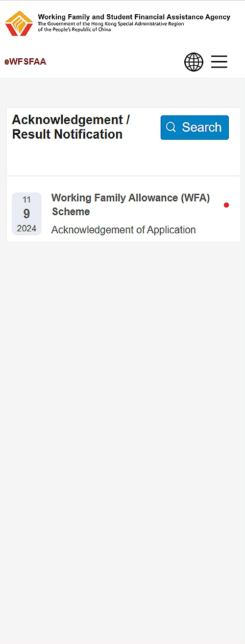
Task: Click the red unread indicator dot
Action: 226,205
